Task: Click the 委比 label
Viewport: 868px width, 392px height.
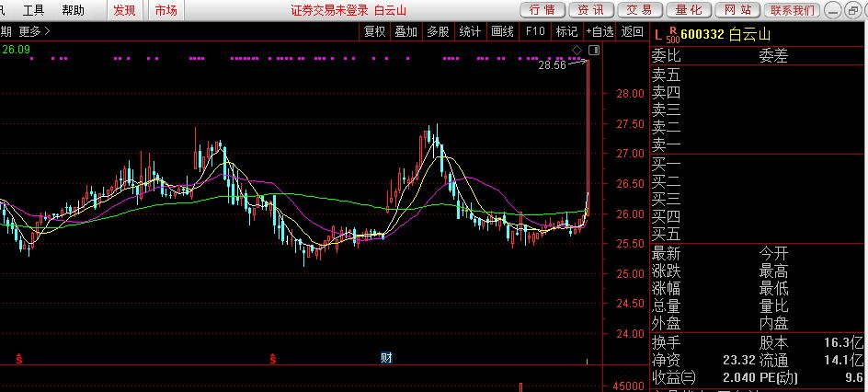Action: (666, 55)
